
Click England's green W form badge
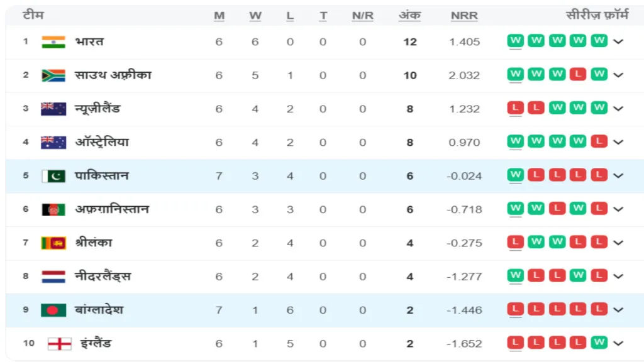point(599,343)
